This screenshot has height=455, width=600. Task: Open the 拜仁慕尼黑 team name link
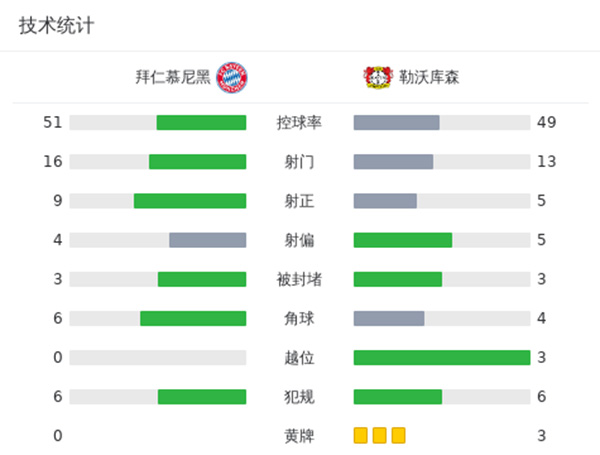pyautogui.click(x=174, y=77)
